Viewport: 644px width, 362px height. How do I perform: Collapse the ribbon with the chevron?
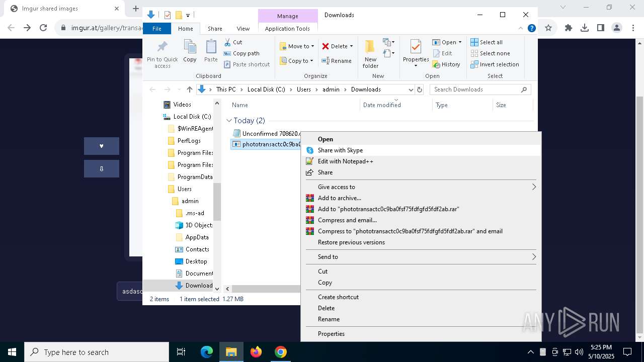pyautogui.click(x=521, y=28)
